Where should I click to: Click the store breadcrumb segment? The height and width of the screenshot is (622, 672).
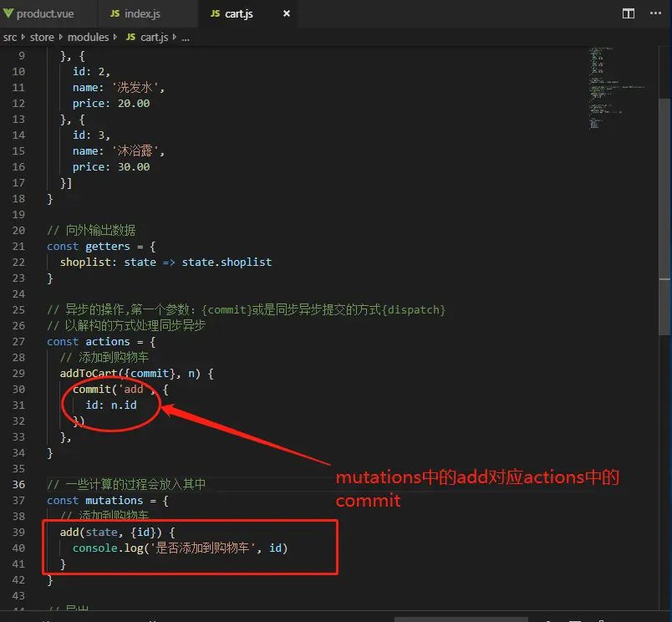(x=42, y=38)
